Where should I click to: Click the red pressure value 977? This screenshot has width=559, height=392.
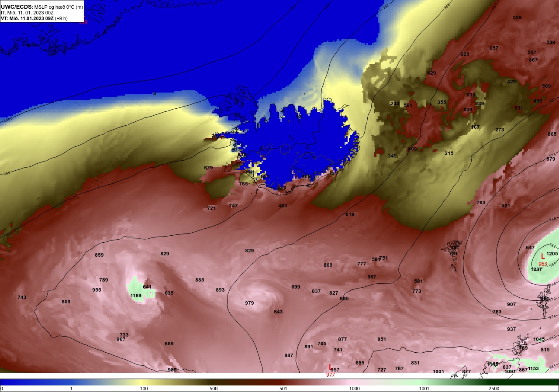[331, 375]
